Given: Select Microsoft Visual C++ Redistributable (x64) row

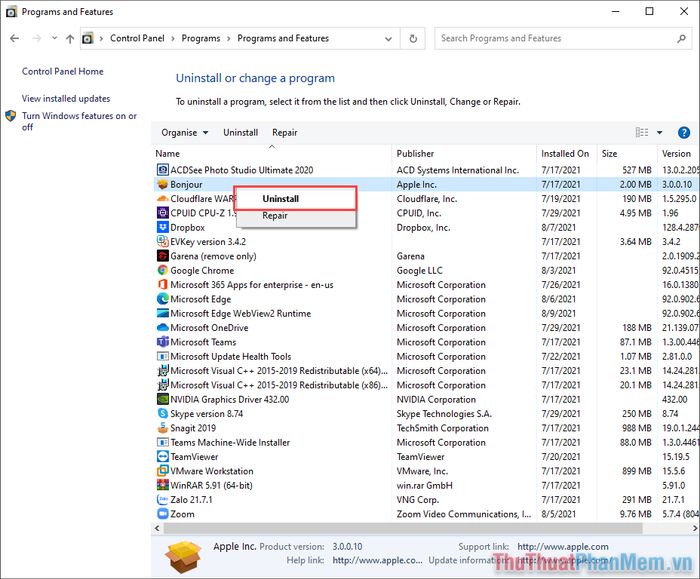Looking at the screenshot, I should pyautogui.click(x=426, y=371).
